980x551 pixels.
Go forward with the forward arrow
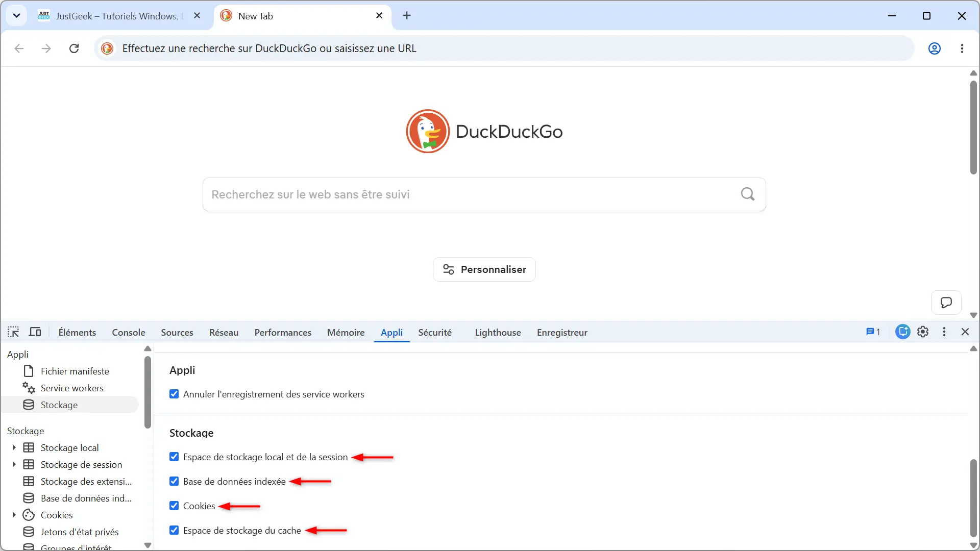(46, 48)
